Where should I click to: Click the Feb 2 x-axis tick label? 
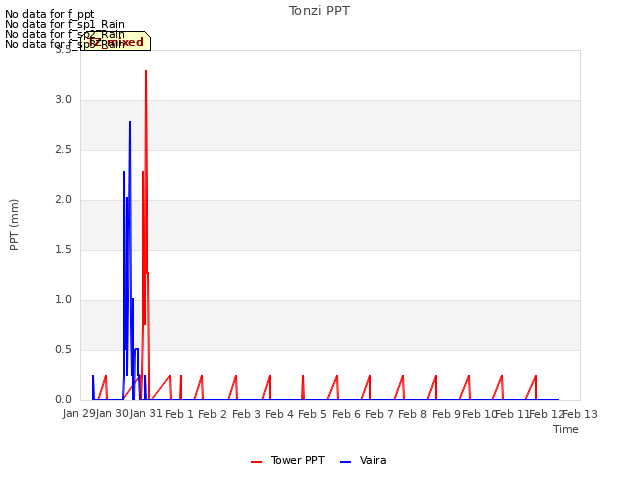(212, 414)
